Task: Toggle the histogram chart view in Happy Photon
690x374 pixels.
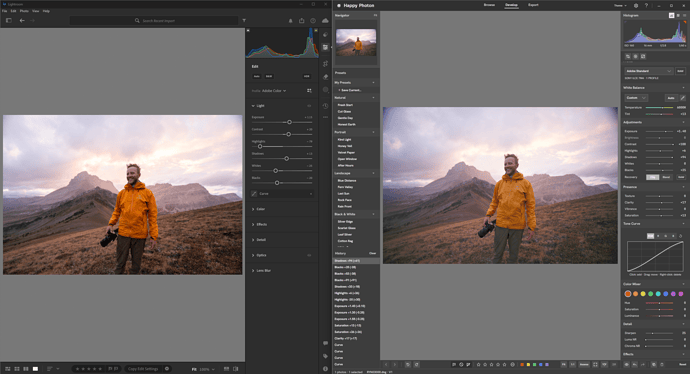Action: pyautogui.click(x=672, y=15)
